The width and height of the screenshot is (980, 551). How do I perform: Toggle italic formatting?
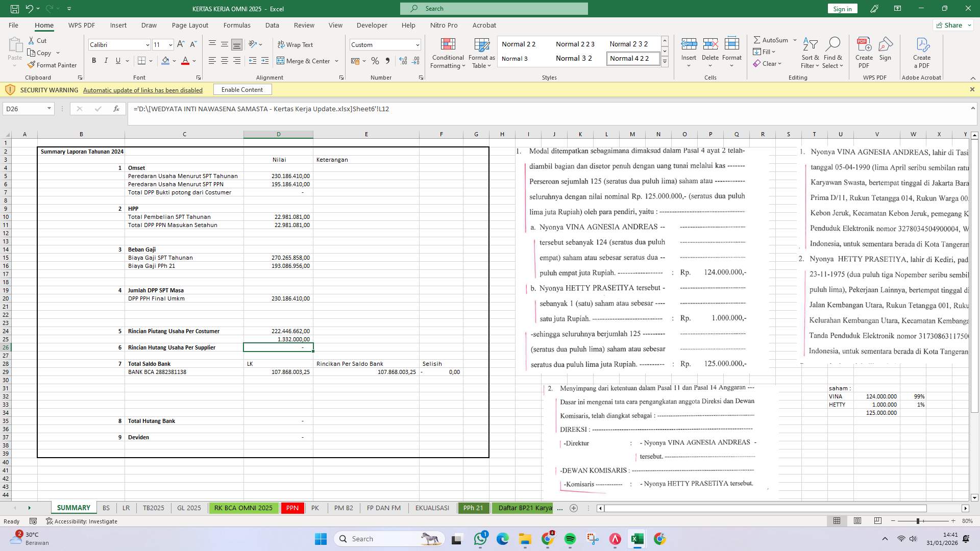(x=106, y=60)
